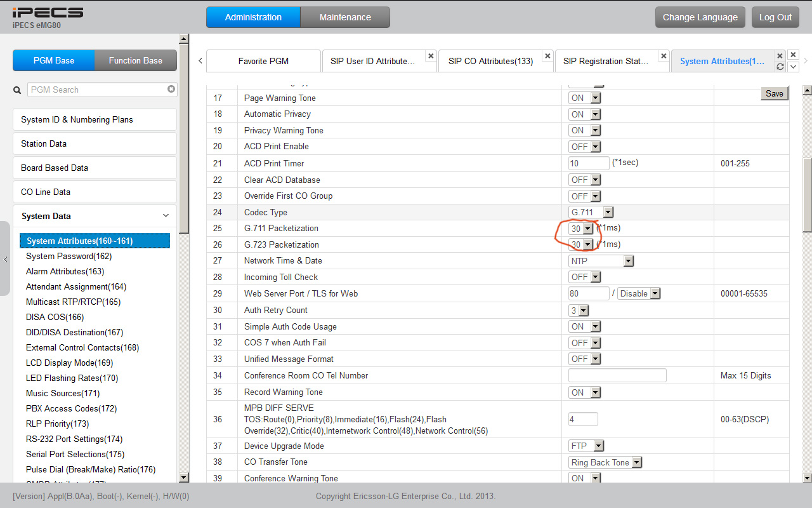Viewport: 812px width, 508px height.
Task: Click the Save button
Action: point(774,93)
